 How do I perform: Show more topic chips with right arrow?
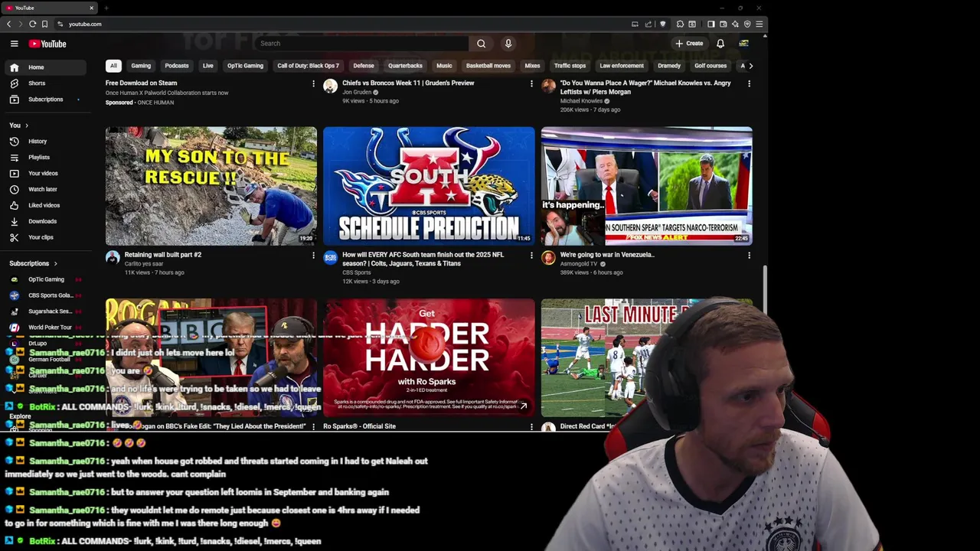pos(750,66)
